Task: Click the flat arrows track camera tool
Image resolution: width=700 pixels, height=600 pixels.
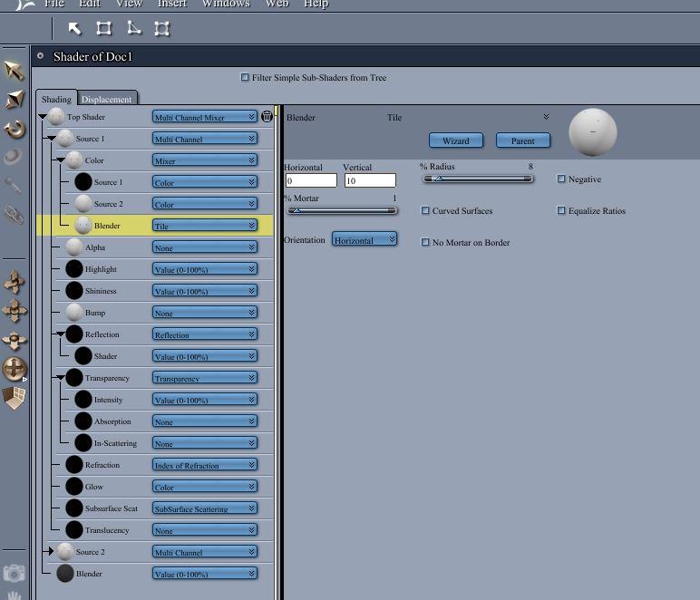Action: (15, 340)
